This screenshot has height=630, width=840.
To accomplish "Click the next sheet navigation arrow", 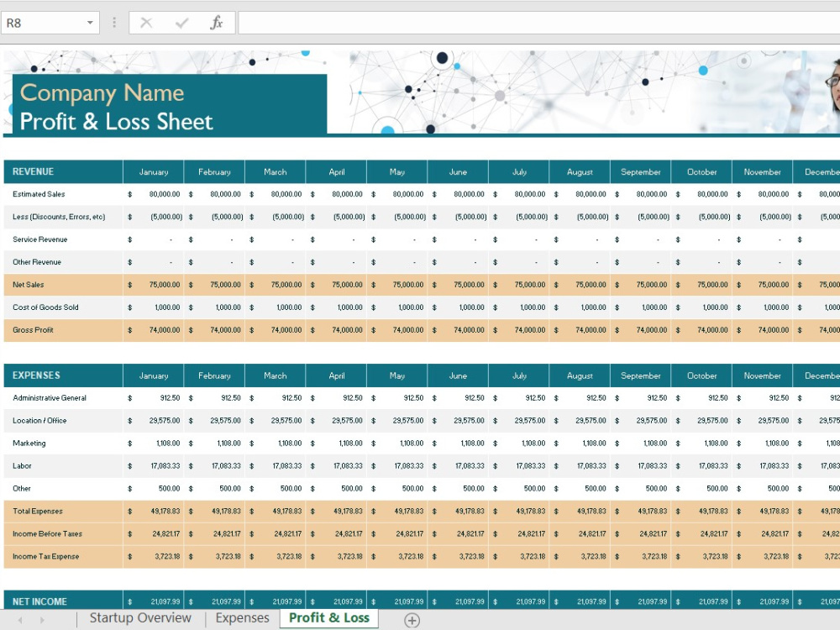I will tap(42, 620).
